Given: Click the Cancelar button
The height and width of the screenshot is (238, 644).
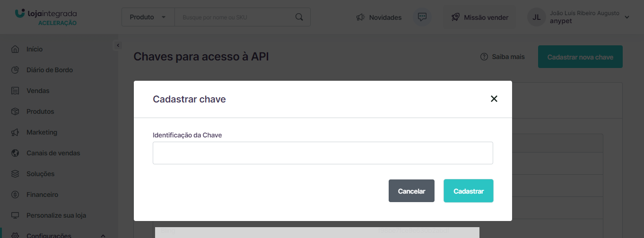Looking at the screenshot, I should click(411, 191).
